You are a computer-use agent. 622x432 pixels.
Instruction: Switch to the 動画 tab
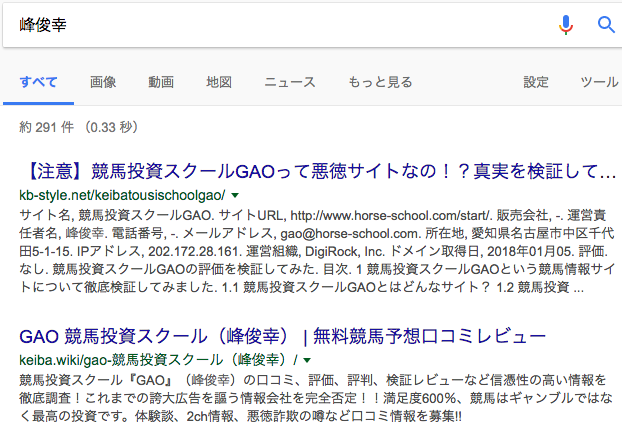pyautogui.click(x=161, y=82)
